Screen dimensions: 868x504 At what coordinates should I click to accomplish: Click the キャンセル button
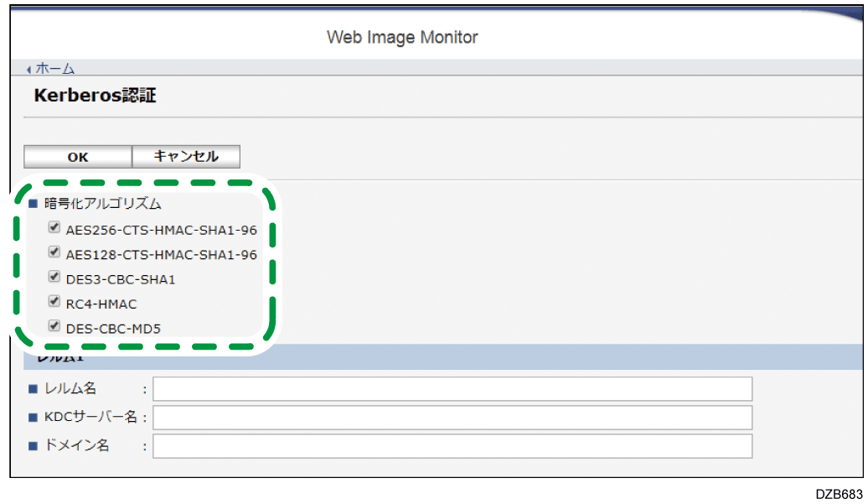tap(186, 157)
